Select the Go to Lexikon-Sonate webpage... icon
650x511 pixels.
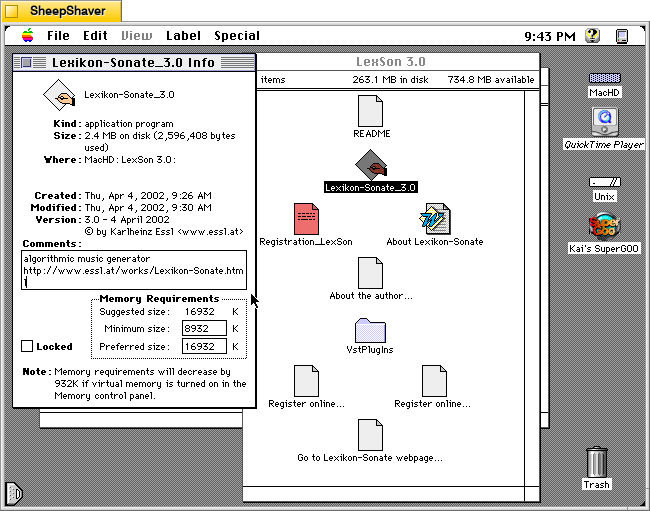tap(370, 435)
